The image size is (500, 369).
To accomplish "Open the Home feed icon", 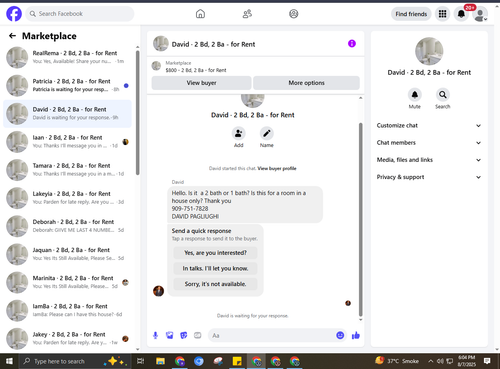I will [200, 14].
